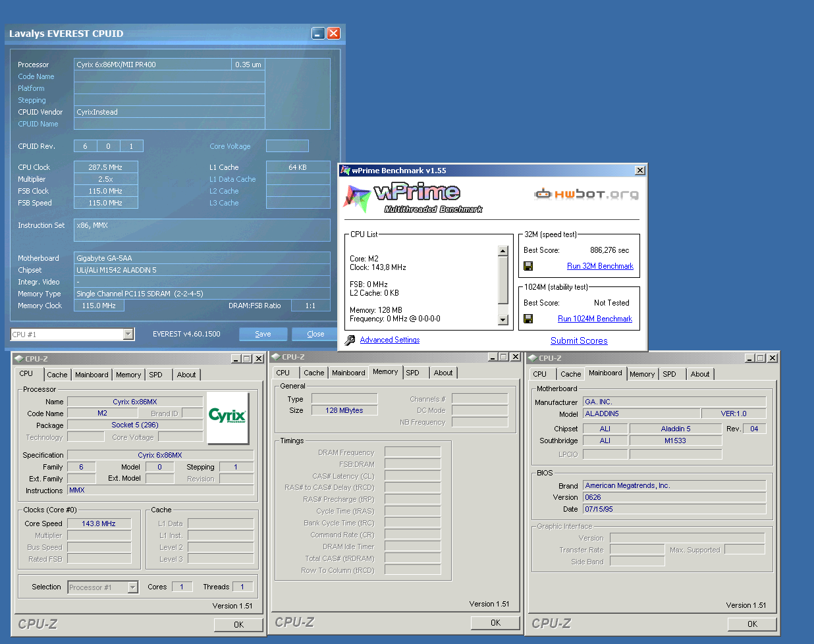
Task: Close EVEREST via the Close button
Action: coord(315,334)
